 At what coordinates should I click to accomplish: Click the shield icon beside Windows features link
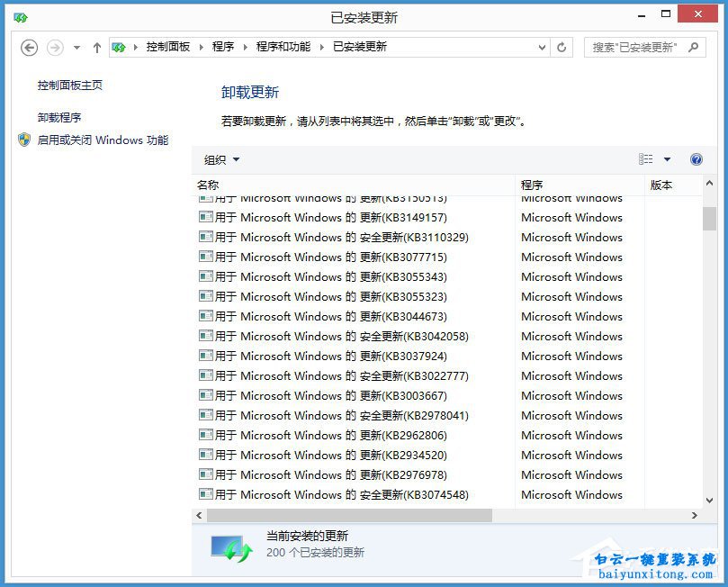pyautogui.click(x=23, y=140)
